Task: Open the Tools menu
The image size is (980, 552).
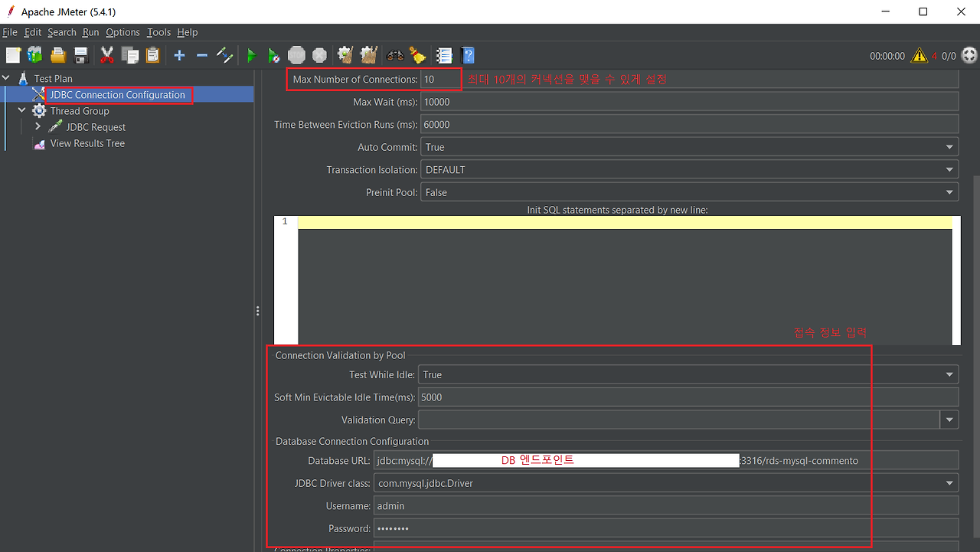Action: click(x=159, y=32)
